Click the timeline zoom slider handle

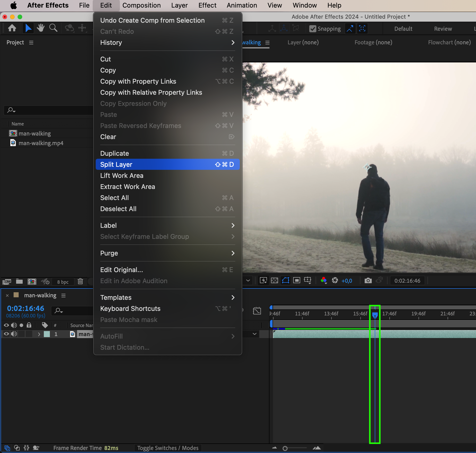pyautogui.click(x=285, y=448)
